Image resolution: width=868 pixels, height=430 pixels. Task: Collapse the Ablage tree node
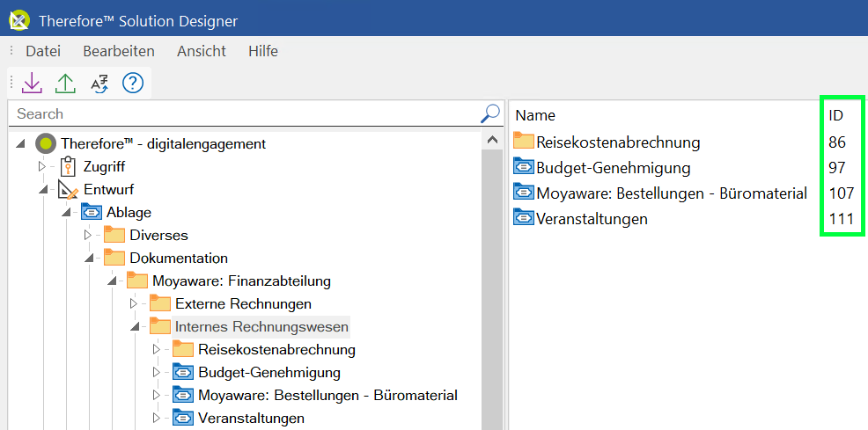coord(66,212)
